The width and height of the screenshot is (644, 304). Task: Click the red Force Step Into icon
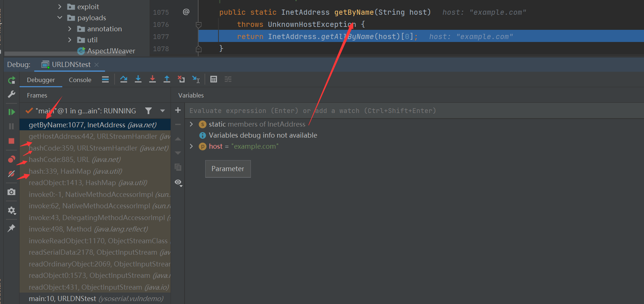tap(153, 79)
